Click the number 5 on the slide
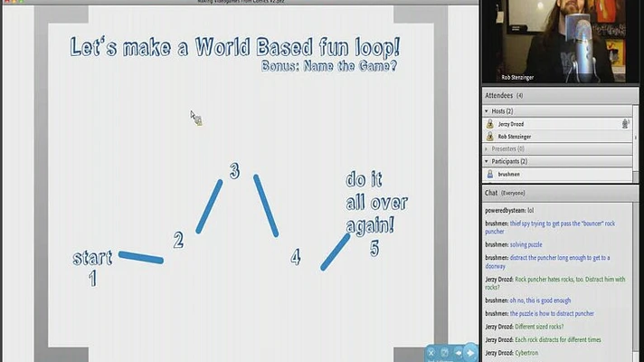Image resolution: width=644 pixels, height=362 pixels. (374, 249)
